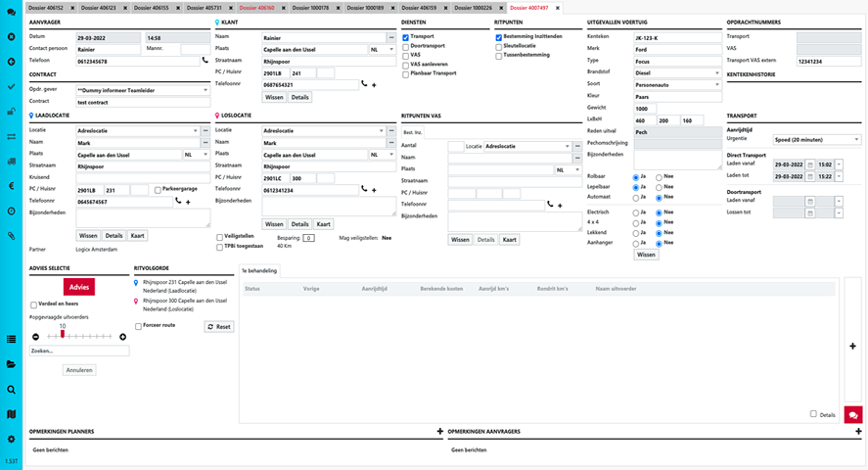Reset the route with Reset button
Image resolution: width=868 pixels, height=470 pixels.
[x=219, y=327]
